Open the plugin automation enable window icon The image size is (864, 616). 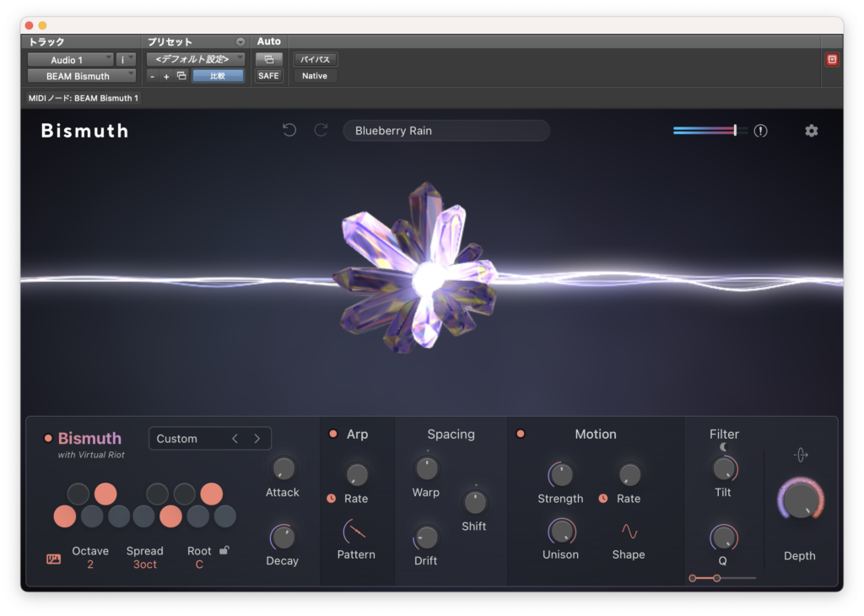269,60
